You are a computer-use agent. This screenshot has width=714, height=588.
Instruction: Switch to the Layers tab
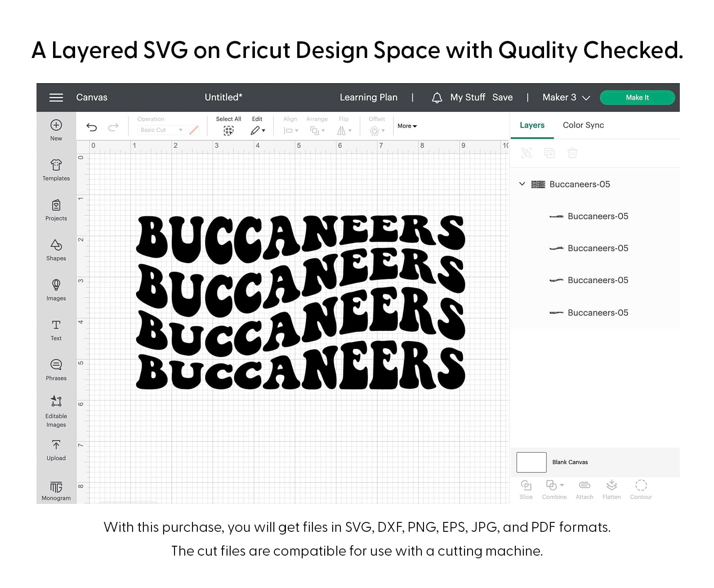532,125
